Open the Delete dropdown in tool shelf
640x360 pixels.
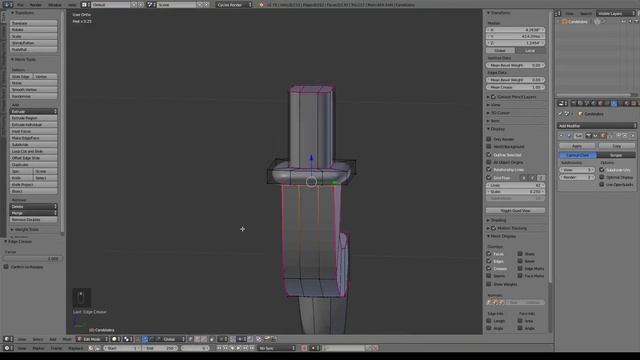coord(33,207)
